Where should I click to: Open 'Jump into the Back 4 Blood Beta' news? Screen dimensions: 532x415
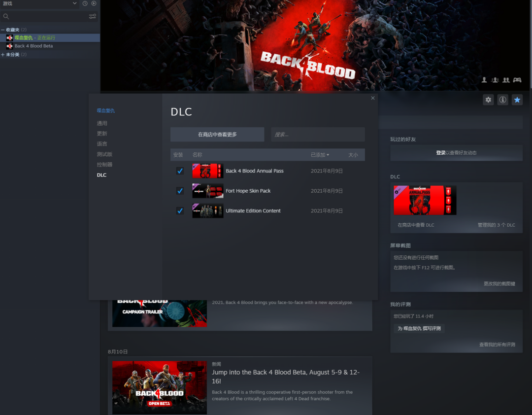(286, 377)
